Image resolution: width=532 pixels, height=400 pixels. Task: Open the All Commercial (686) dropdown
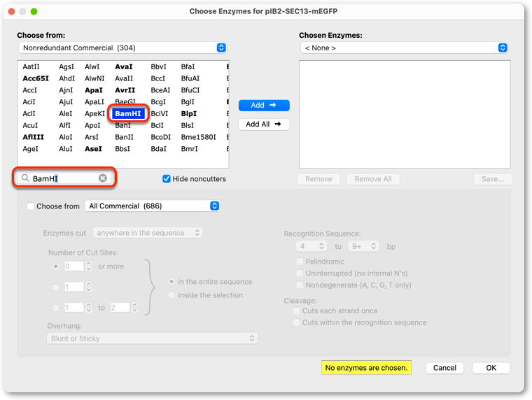coord(153,206)
